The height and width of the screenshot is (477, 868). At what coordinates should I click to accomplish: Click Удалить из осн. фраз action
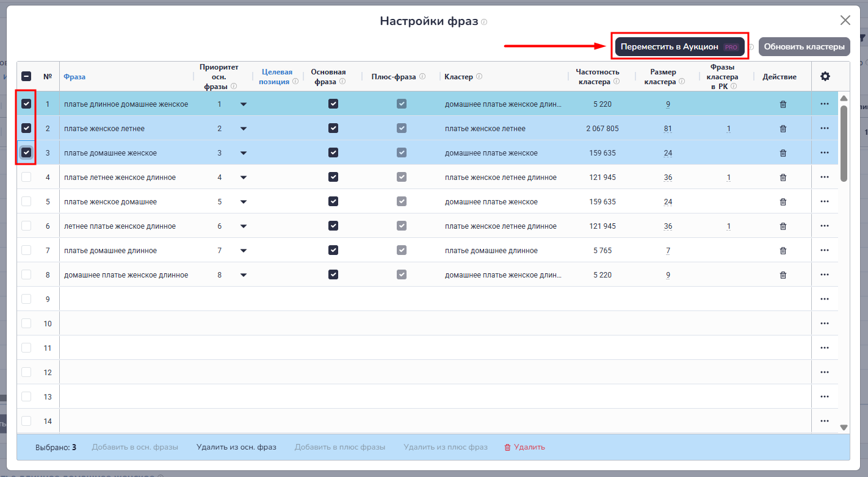tap(236, 447)
